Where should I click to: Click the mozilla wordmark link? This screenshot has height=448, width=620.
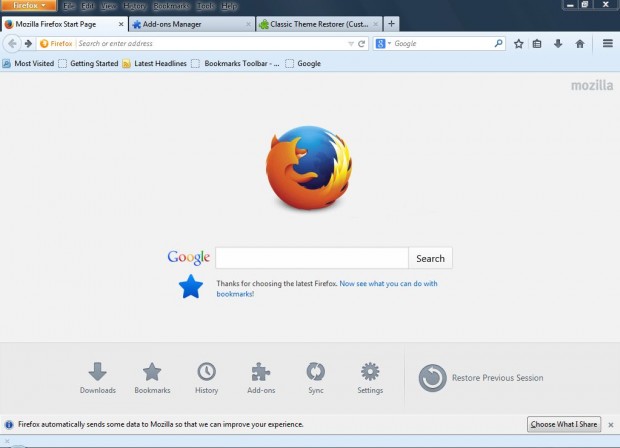point(592,85)
